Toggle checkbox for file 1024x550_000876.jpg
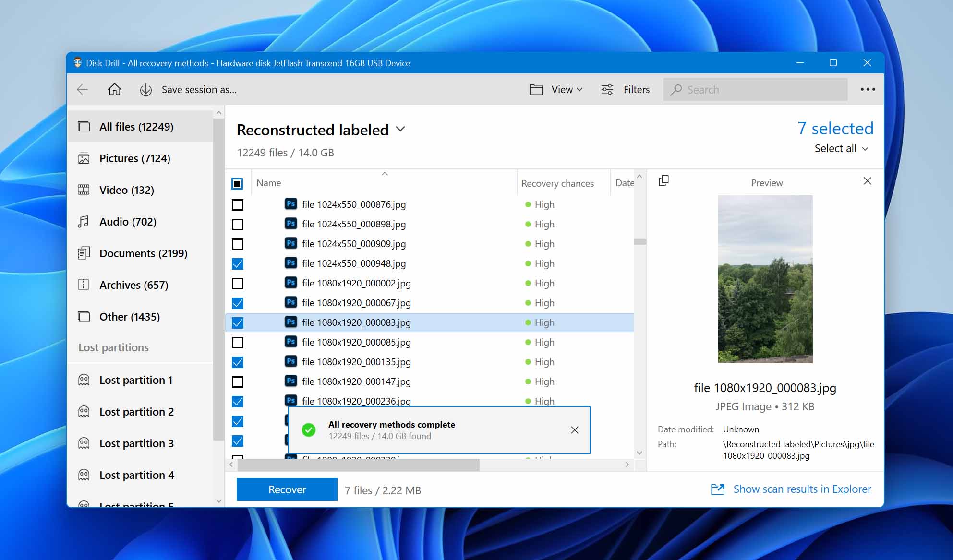This screenshot has height=560, width=953. (x=238, y=205)
